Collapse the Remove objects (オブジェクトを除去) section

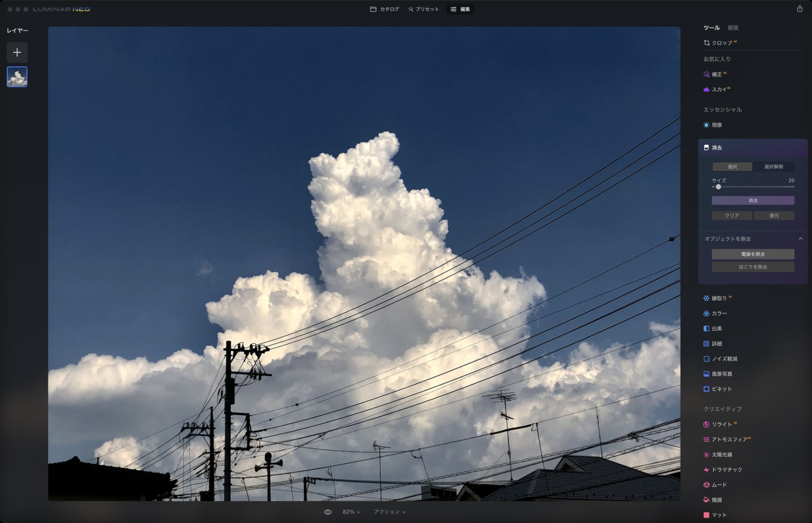pos(800,239)
